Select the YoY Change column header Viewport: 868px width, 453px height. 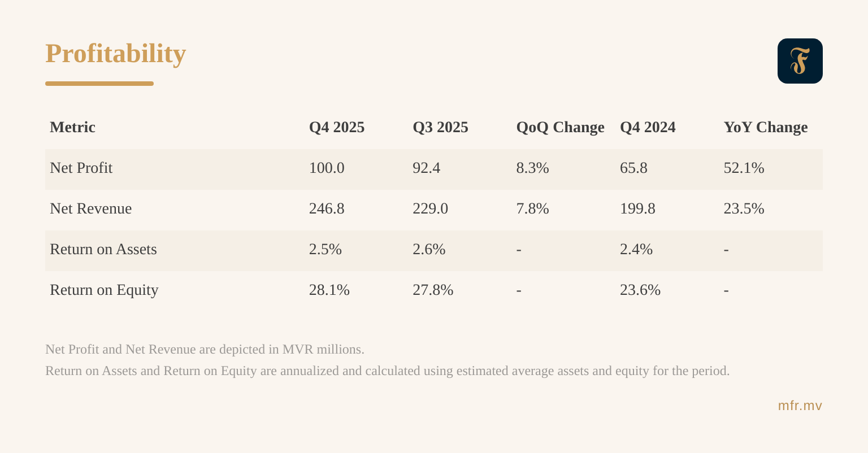(765, 127)
